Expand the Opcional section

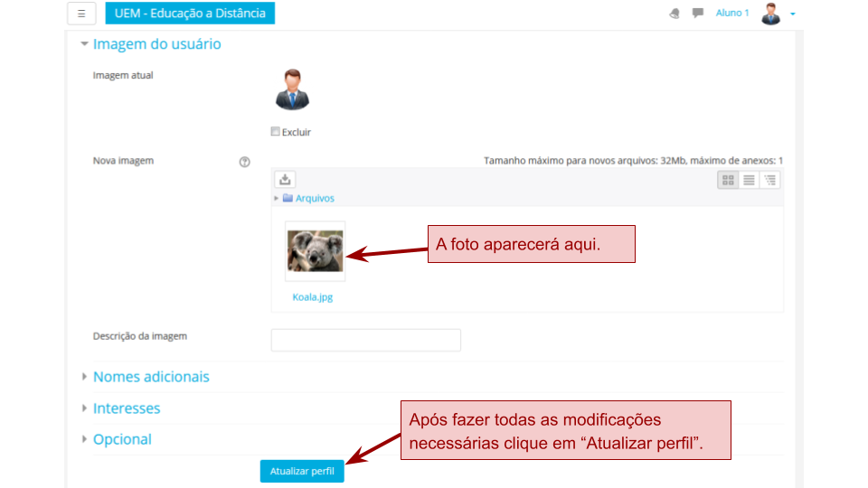coord(122,439)
